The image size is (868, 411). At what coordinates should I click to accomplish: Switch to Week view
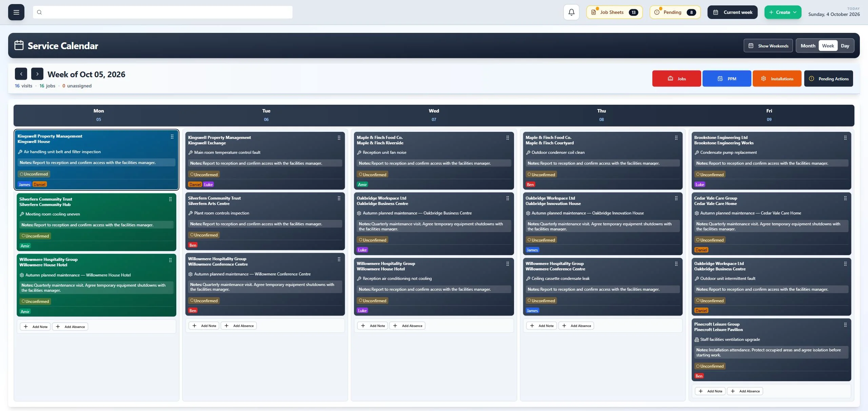tap(828, 46)
